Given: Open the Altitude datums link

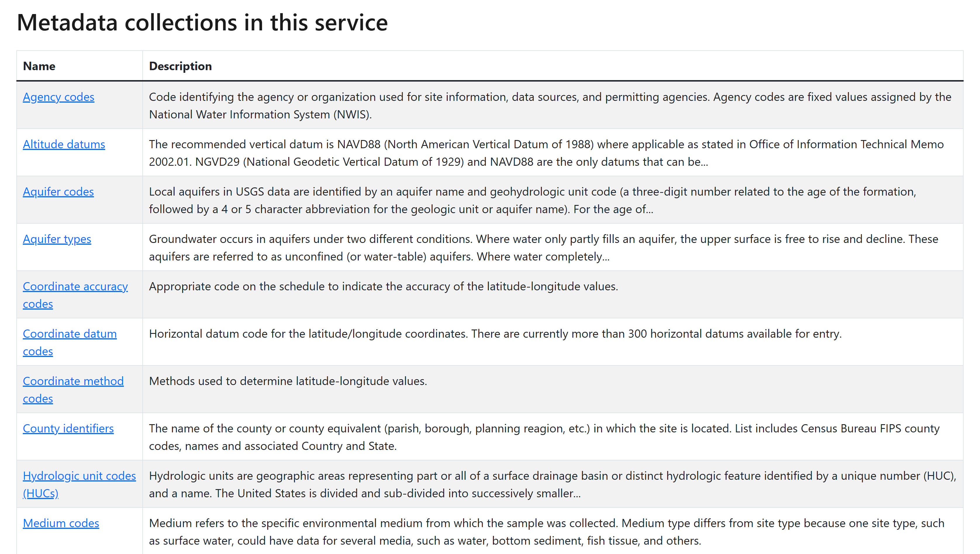Looking at the screenshot, I should [x=64, y=145].
